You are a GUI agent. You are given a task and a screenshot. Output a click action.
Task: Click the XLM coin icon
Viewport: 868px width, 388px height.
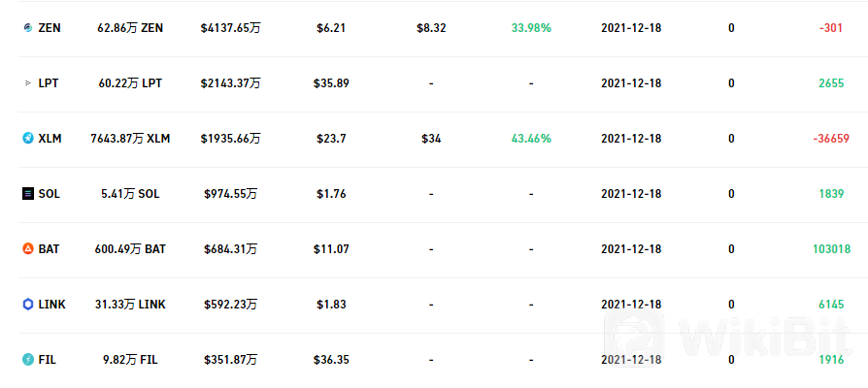[x=28, y=138]
